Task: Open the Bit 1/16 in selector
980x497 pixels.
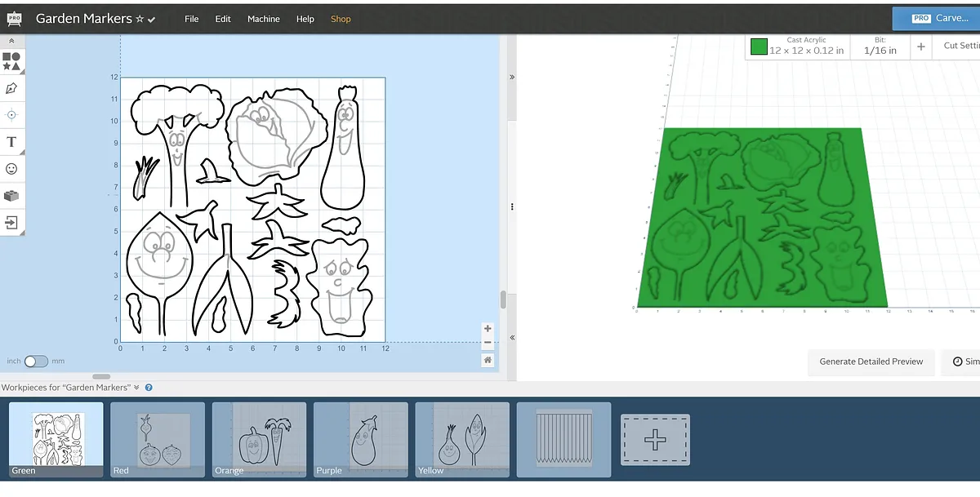Action: (x=880, y=46)
